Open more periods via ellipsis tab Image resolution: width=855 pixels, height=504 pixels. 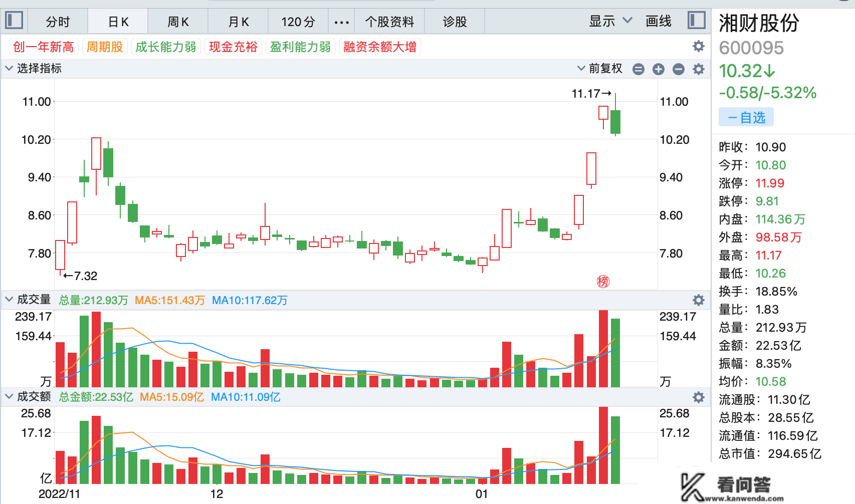(341, 22)
